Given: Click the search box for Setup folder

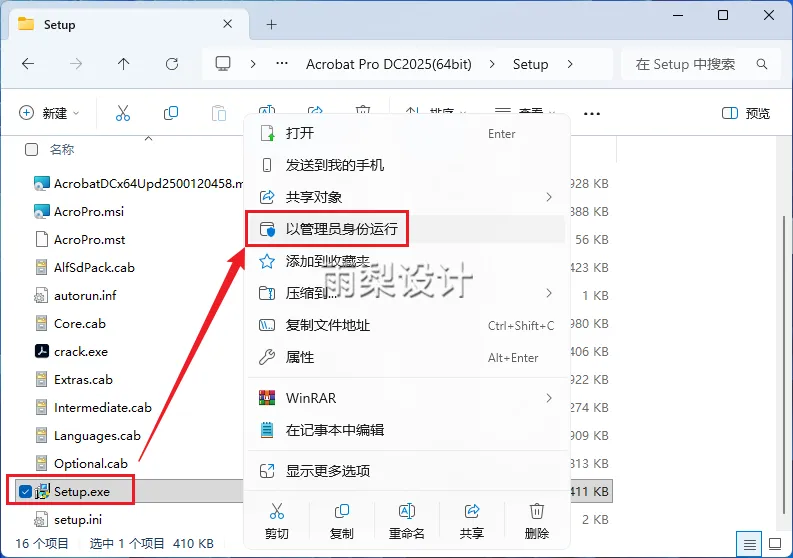Looking at the screenshot, I should coord(700,64).
